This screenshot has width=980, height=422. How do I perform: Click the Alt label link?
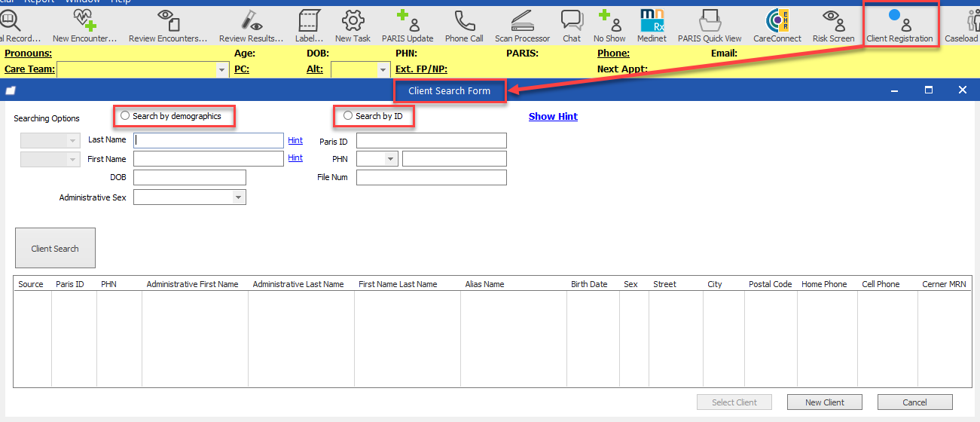pos(315,69)
